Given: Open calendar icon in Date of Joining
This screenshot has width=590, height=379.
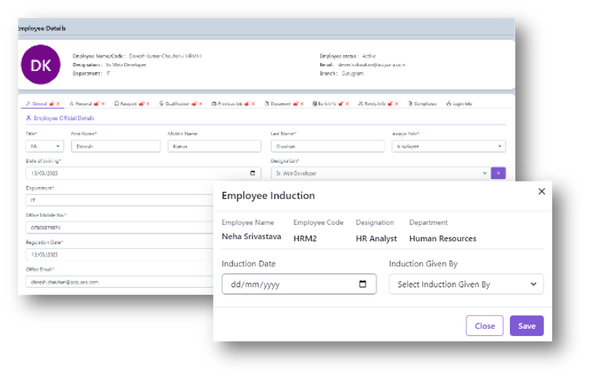Looking at the screenshot, I should pos(252,173).
